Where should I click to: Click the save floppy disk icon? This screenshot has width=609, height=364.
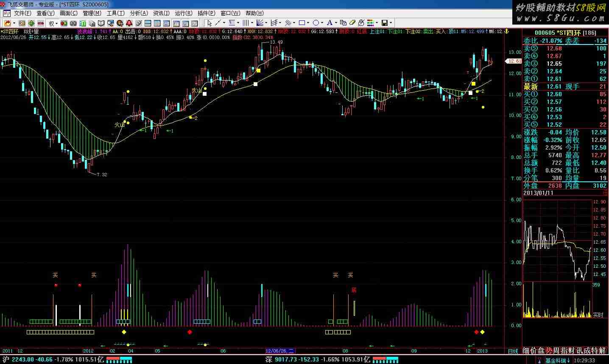click(x=385, y=23)
